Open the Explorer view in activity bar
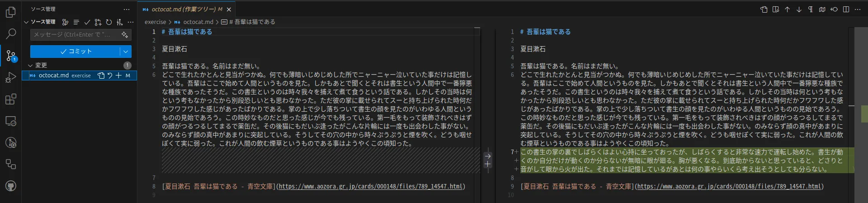The image size is (868, 203). pyautogui.click(x=11, y=12)
